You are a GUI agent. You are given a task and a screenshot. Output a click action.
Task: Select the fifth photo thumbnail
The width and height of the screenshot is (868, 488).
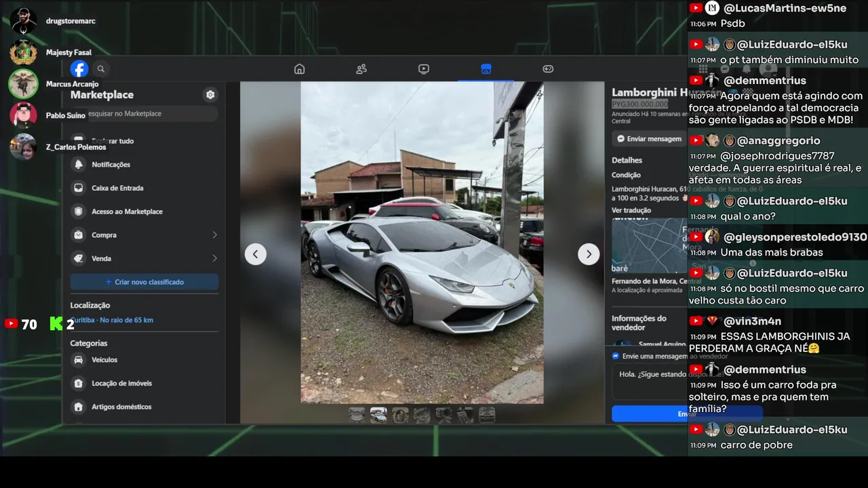click(x=443, y=415)
